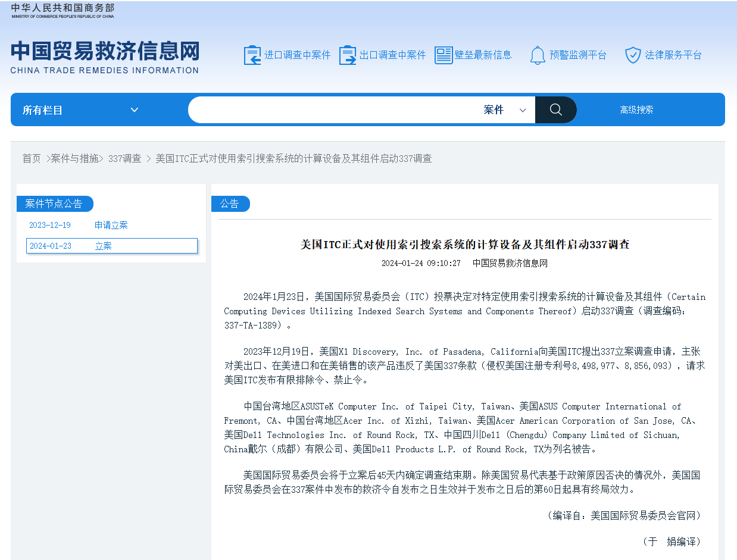This screenshot has width=737, height=560.
Task: Click the 进口调查中案件 clipboard icon
Action: point(252,55)
